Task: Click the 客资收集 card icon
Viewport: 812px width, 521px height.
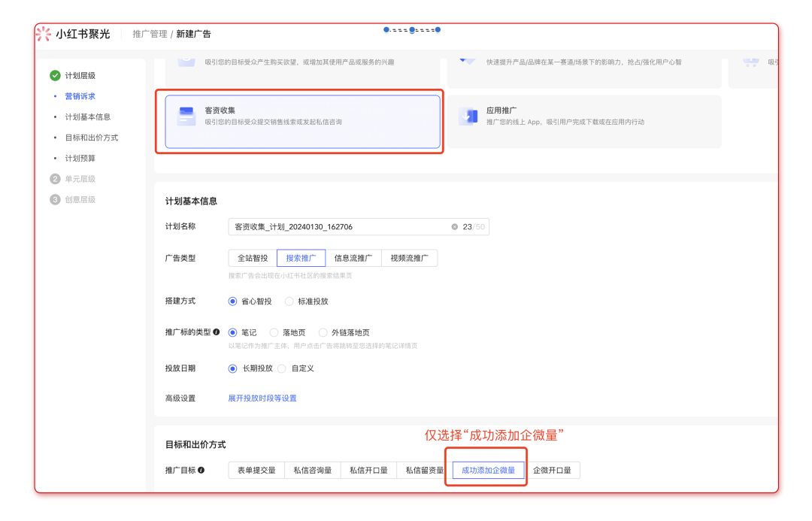Action: coord(186,116)
